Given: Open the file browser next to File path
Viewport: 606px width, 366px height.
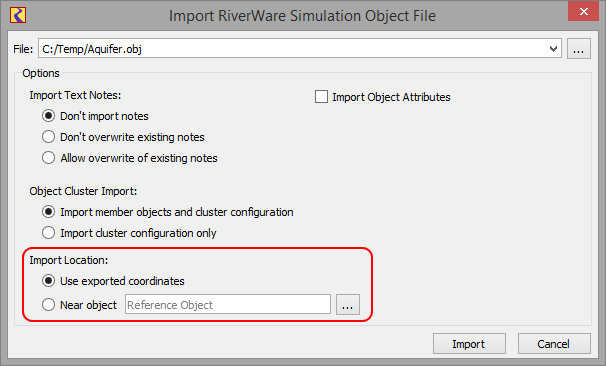Looking at the screenshot, I should (579, 49).
